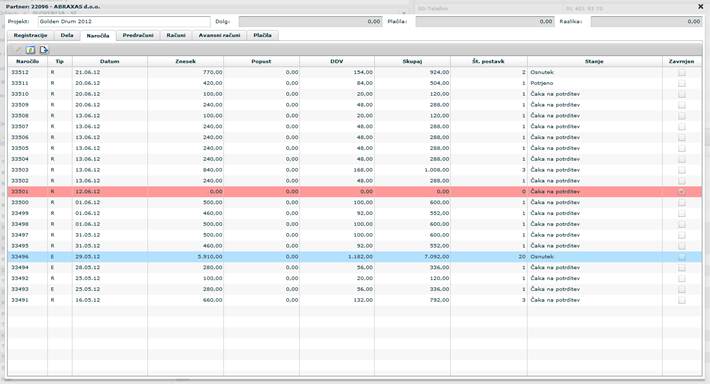
Task: Open the Računi tab
Action: pos(176,35)
